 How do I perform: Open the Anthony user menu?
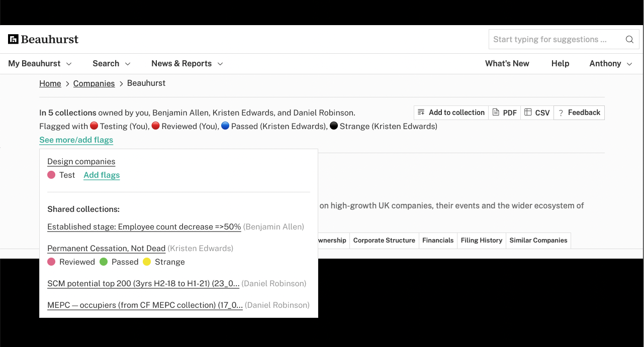point(611,63)
